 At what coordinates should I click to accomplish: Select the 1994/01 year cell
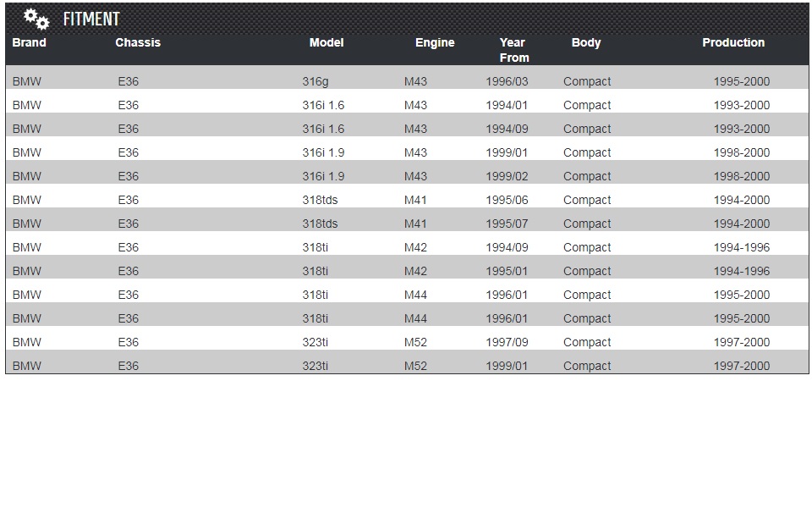tap(507, 106)
